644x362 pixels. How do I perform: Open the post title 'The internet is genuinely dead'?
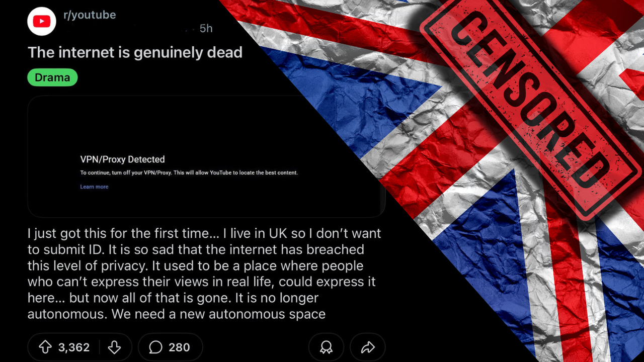(x=135, y=52)
